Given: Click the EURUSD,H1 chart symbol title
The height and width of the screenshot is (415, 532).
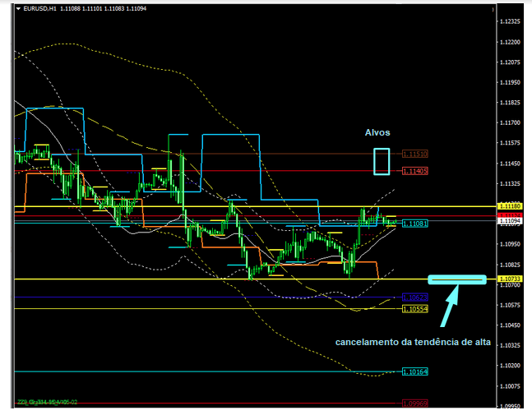Looking at the screenshot, I should [x=41, y=8].
